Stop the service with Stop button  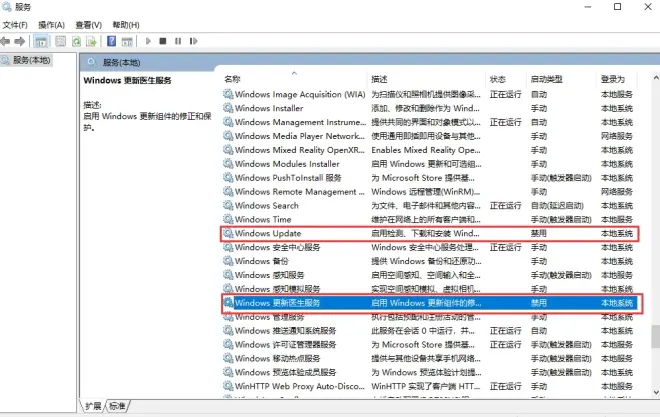coord(163,41)
